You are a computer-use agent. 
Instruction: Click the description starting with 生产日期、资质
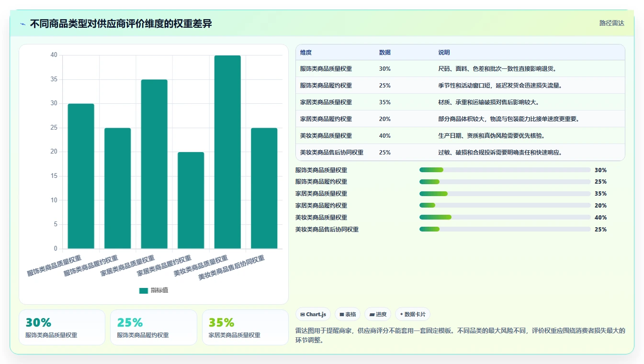click(491, 136)
